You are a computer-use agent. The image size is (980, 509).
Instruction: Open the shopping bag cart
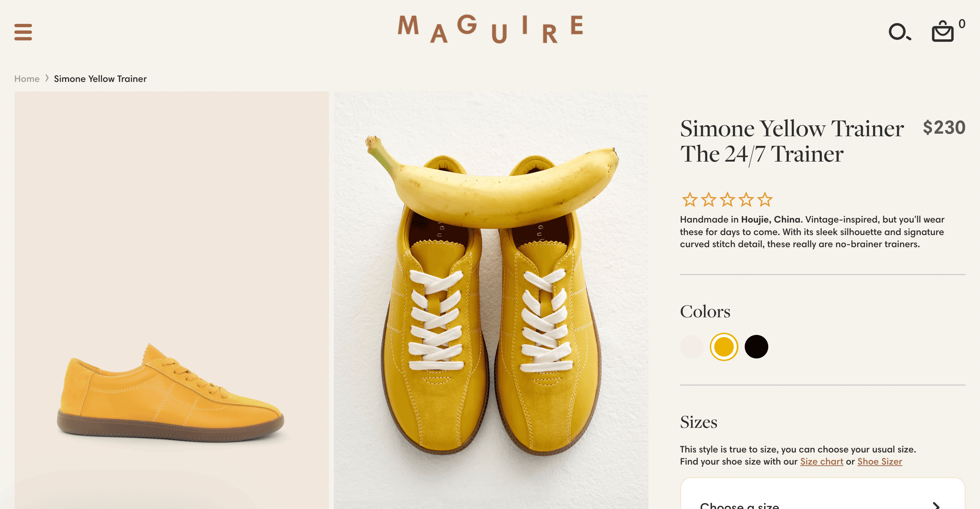click(x=943, y=31)
